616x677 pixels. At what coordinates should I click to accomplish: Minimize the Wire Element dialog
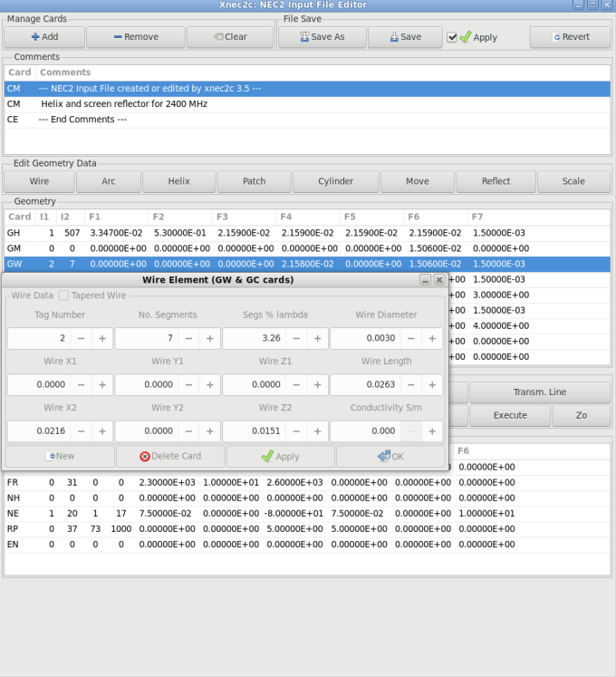pyautogui.click(x=425, y=280)
